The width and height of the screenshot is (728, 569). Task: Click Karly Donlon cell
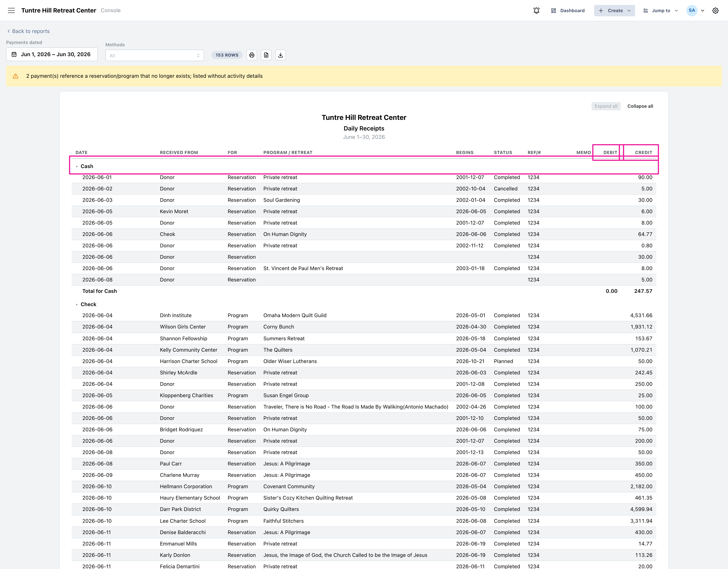[x=175, y=555]
